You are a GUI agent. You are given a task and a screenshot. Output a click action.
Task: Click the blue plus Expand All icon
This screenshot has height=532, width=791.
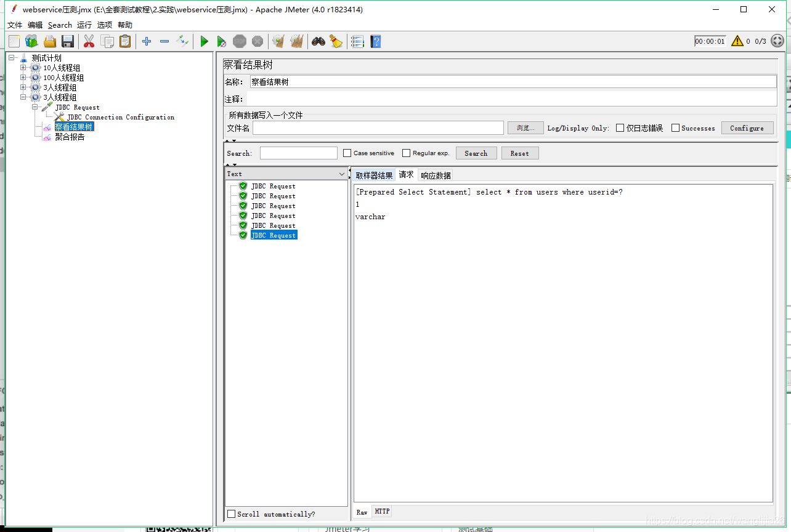[146, 41]
